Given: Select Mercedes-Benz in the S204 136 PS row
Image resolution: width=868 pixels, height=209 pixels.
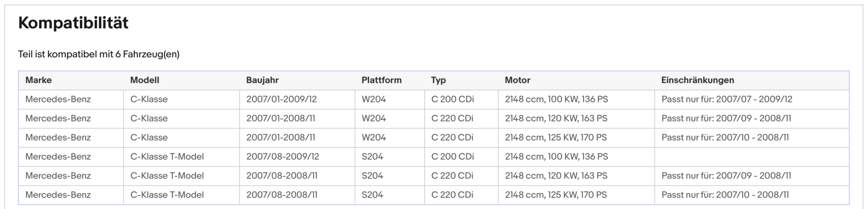Looking at the screenshot, I should coord(58,157).
